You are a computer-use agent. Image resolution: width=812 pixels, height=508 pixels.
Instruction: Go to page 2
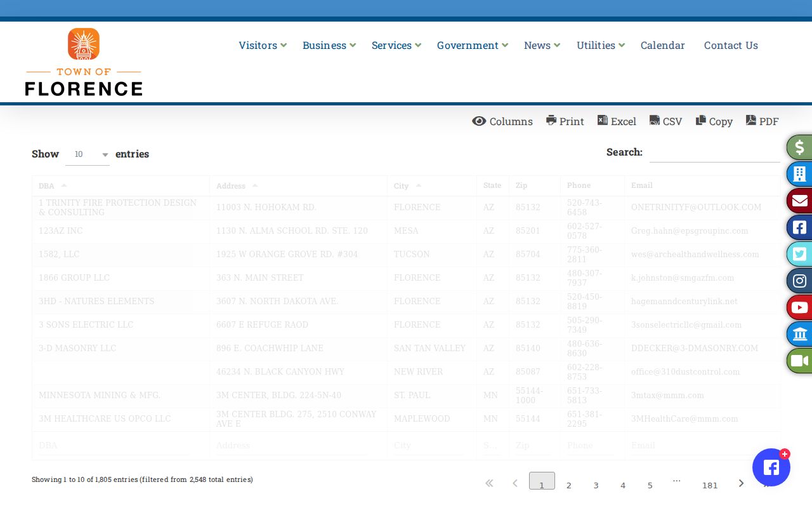(569, 485)
